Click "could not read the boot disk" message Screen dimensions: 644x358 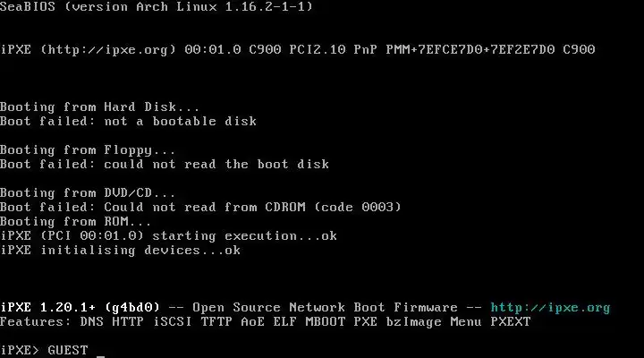click(x=216, y=165)
